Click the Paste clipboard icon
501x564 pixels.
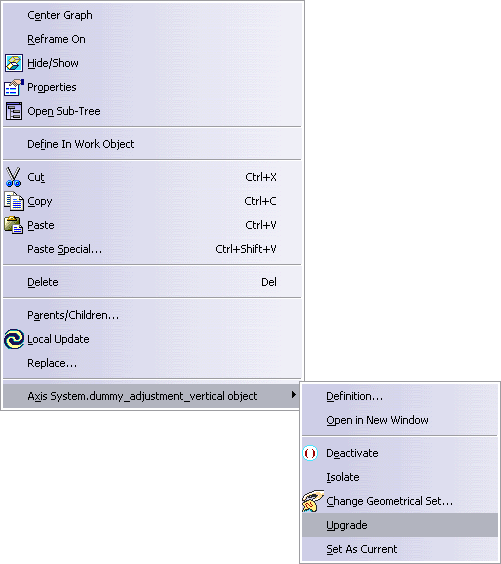point(14,225)
